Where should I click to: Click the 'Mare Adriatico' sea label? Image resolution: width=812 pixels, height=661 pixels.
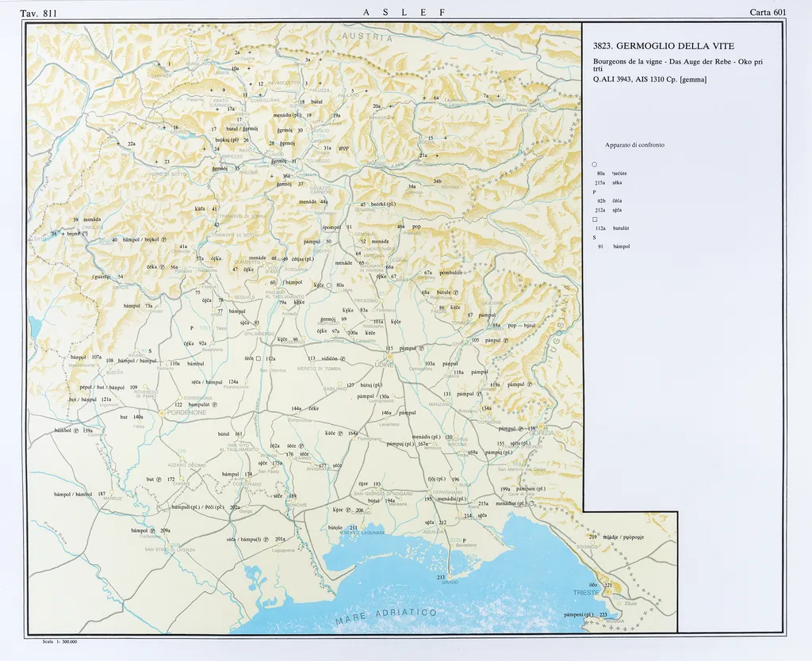click(x=384, y=616)
